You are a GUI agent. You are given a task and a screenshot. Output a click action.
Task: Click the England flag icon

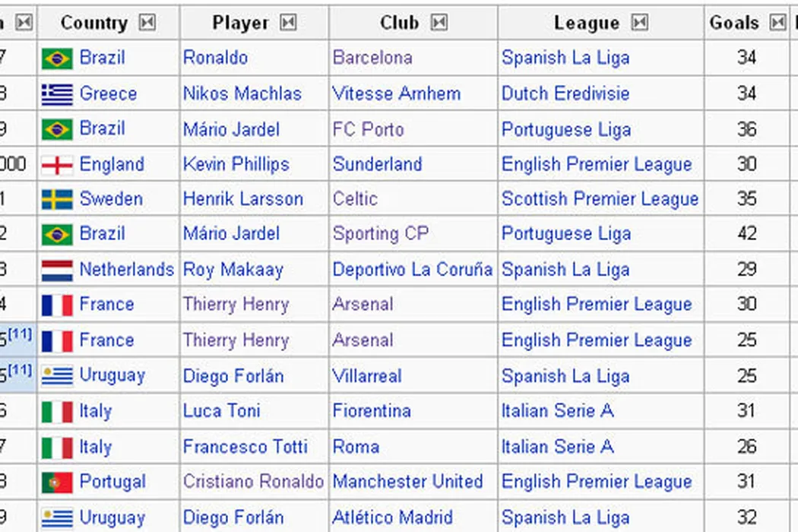(57, 165)
